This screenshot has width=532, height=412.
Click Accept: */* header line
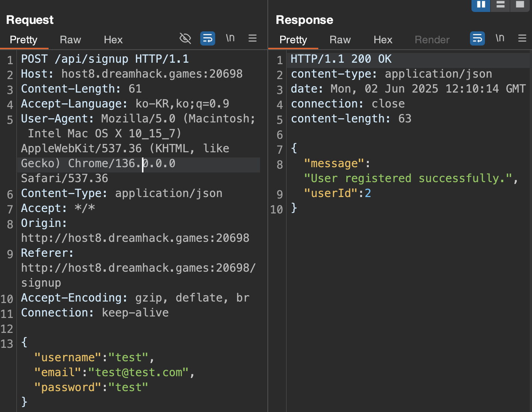click(58, 208)
